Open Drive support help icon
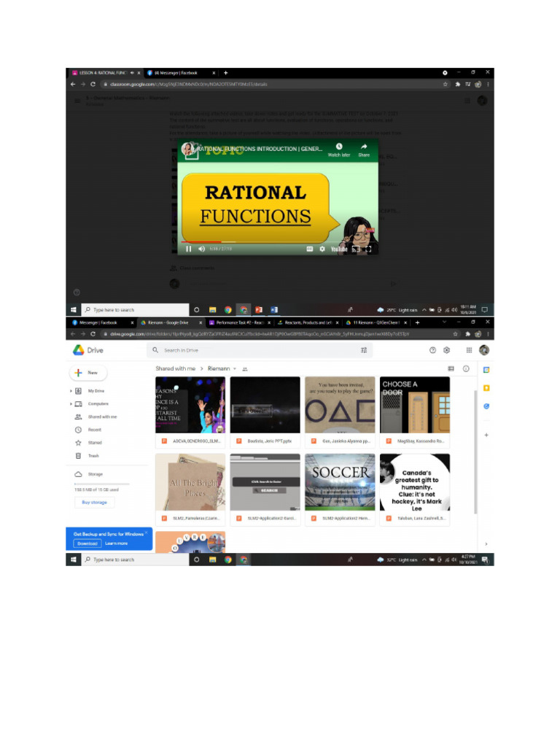 [x=432, y=350]
